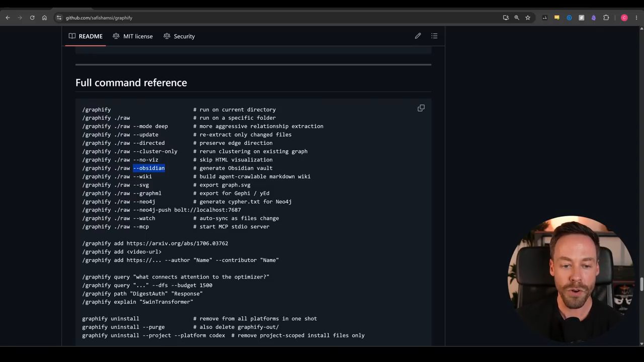Open the zoom magnifier icon in the address bar

coord(517,18)
